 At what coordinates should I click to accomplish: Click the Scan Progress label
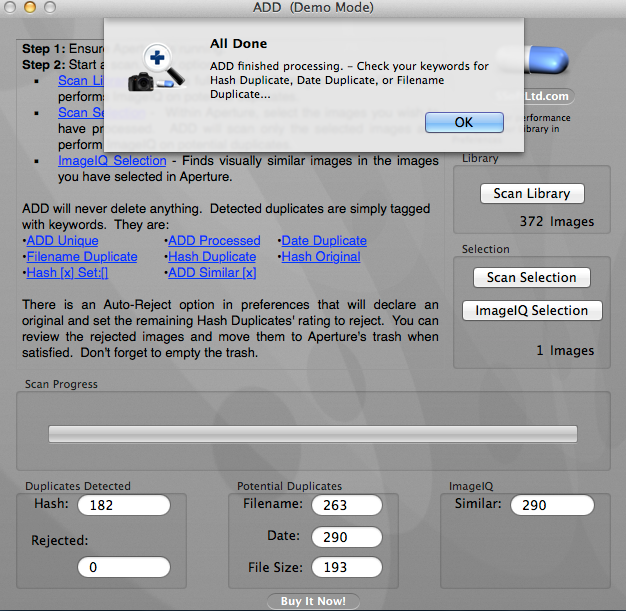(61, 384)
